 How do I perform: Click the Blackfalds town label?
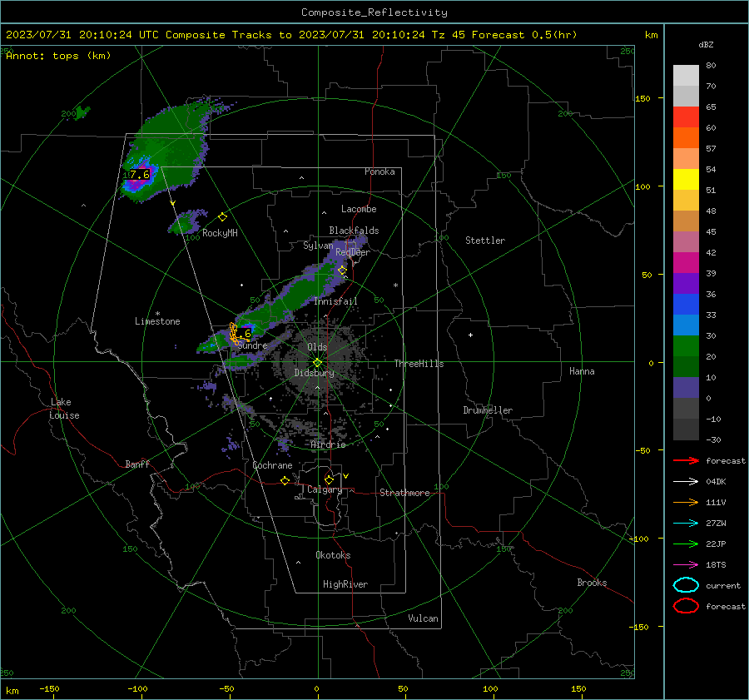(x=354, y=231)
